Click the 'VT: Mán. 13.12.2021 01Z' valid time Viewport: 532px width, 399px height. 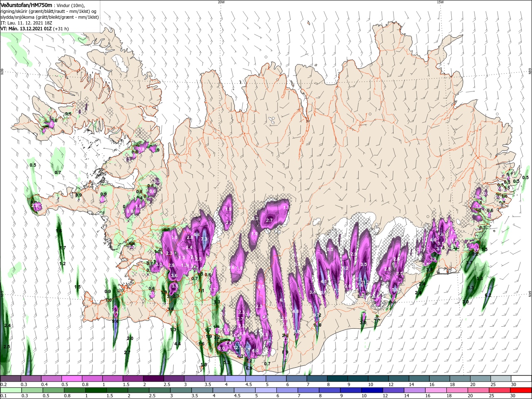point(26,29)
